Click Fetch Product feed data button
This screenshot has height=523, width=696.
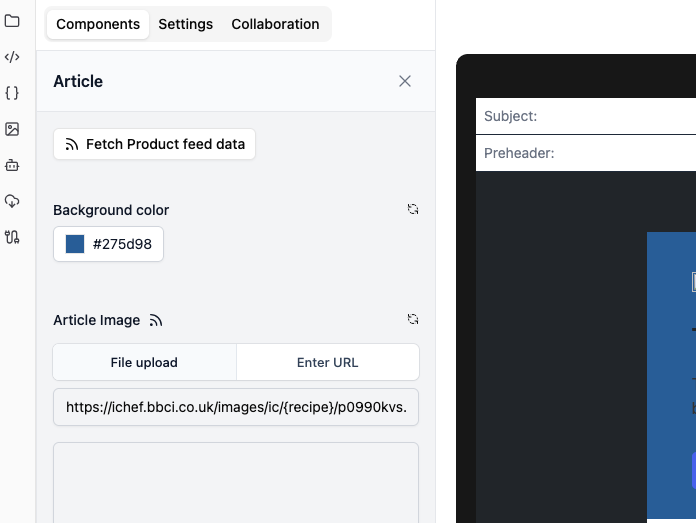[155, 144]
